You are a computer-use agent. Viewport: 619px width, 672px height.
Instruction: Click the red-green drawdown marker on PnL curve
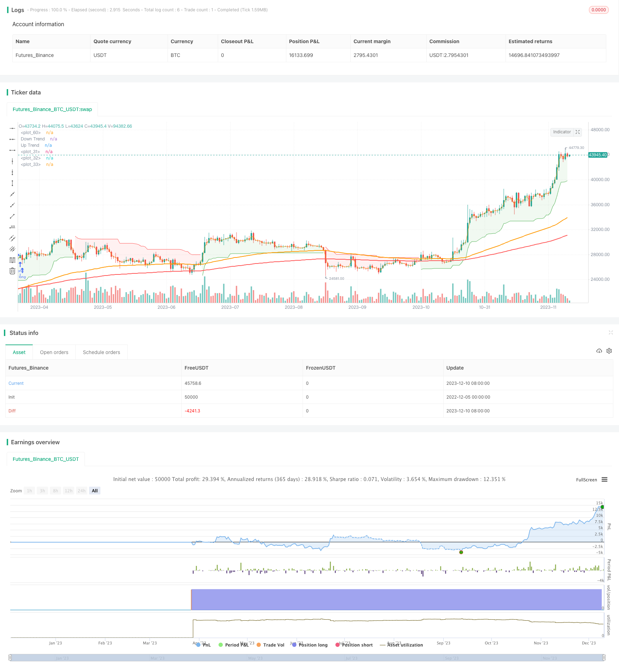click(461, 552)
